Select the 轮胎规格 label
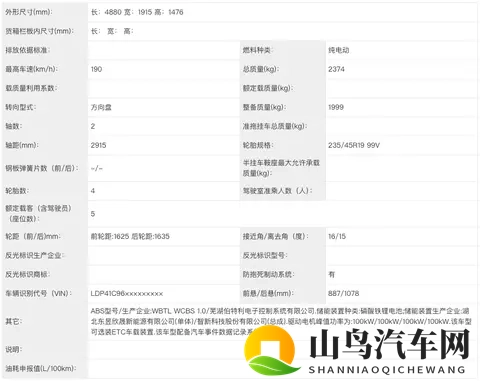The image size is (480, 381). click(258, 145)
